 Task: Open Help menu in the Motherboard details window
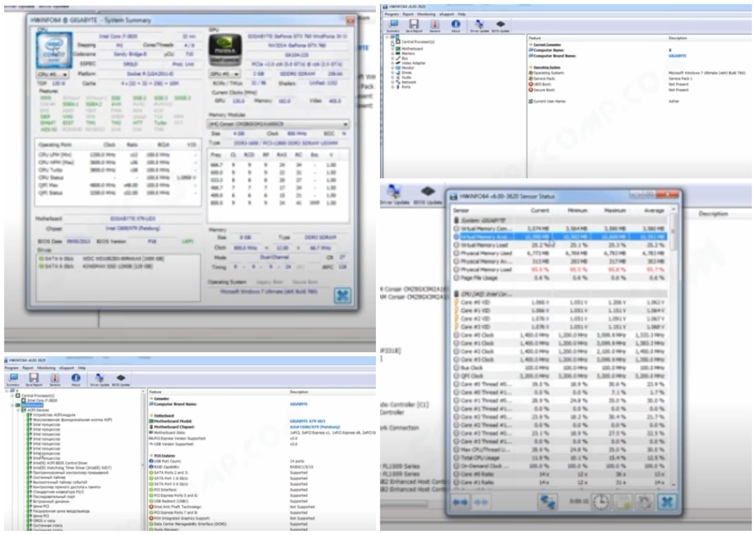[x=82, y=368]
